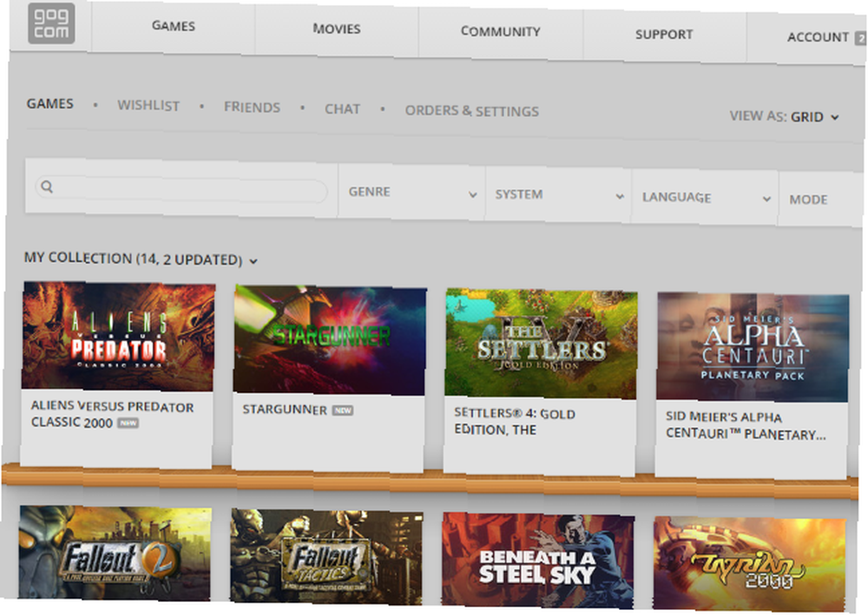The image size is (868, 615).
Task: Open the Support top menu
Action: point(664,35)
